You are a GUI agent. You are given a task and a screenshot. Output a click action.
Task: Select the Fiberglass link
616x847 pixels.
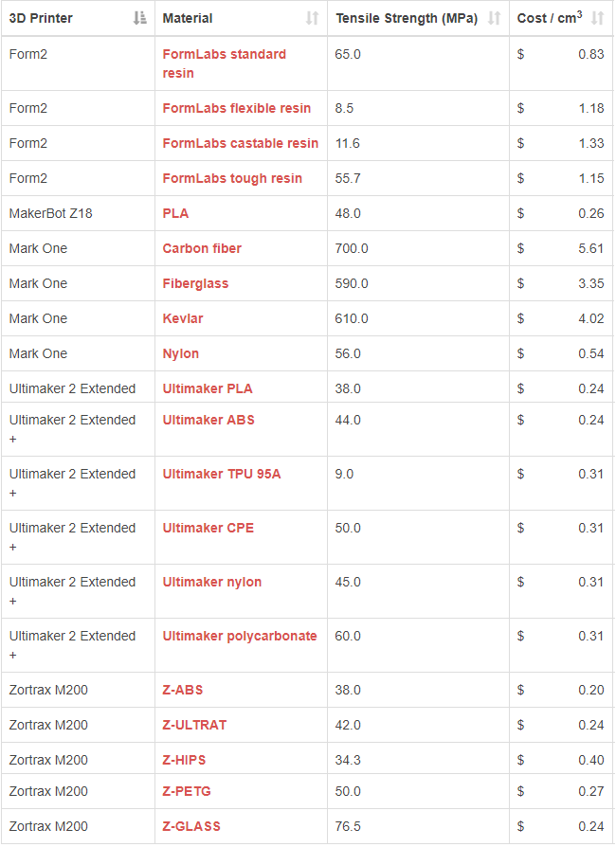[195, 283]
